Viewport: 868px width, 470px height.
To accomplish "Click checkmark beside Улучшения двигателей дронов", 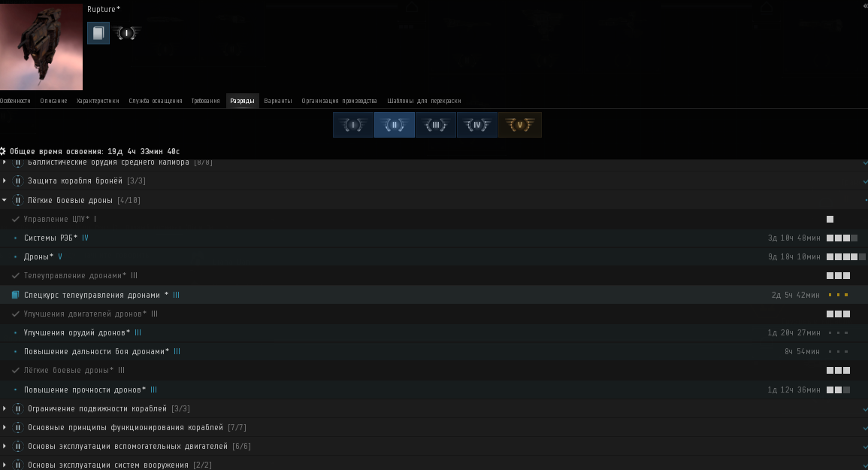I will pos(16,314).
